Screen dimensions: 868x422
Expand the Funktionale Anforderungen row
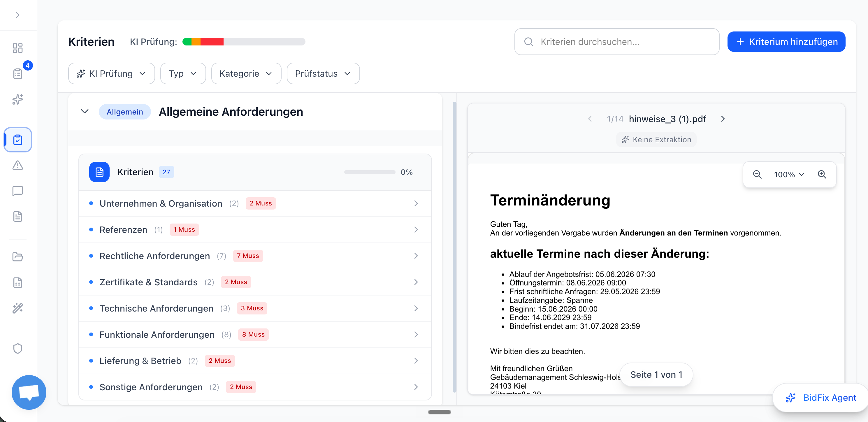[x=255, y=335]
